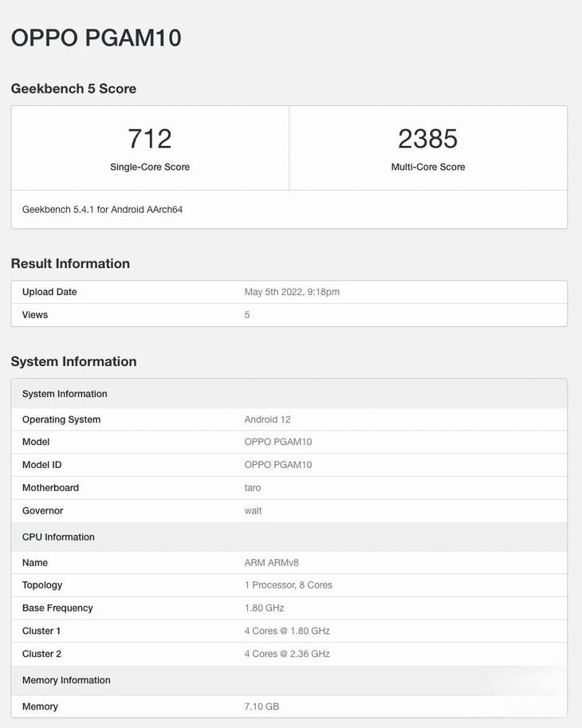Select the 4 Cores @ 1.80 GHz value
The height and width of the screenshot is (728, 582).
[x=287, y=631]
